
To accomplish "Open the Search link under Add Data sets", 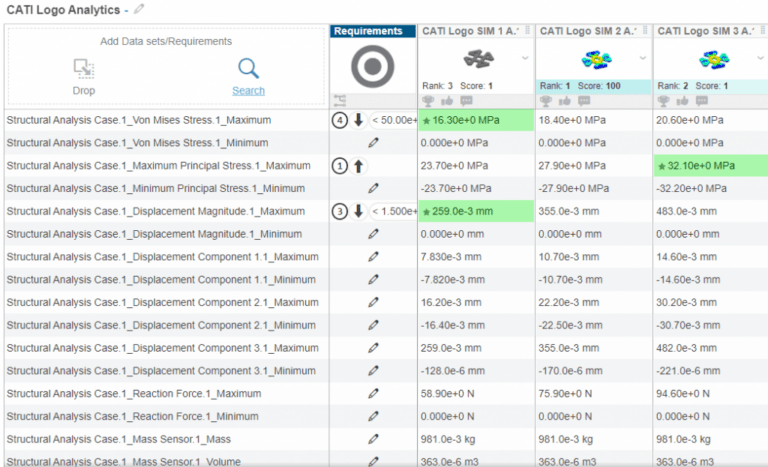I will 248,91.
